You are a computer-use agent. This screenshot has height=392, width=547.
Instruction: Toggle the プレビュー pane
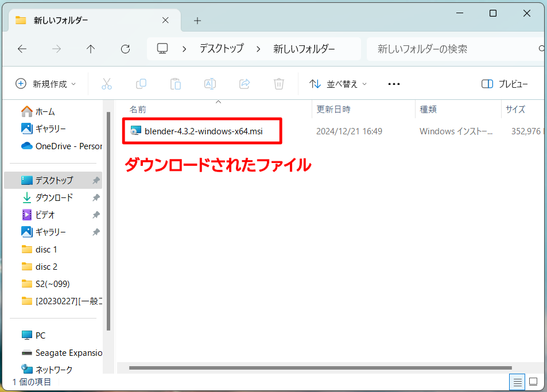pyautogui.click(x=505, y=84)
